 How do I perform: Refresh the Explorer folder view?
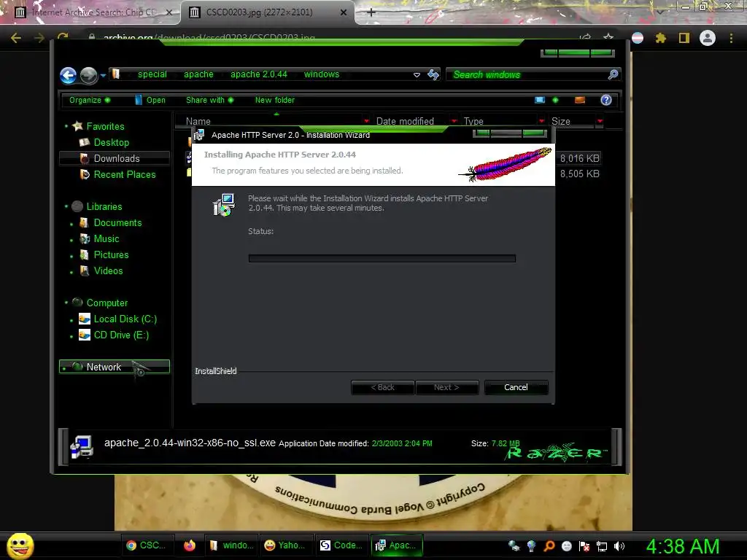point(433,74)
